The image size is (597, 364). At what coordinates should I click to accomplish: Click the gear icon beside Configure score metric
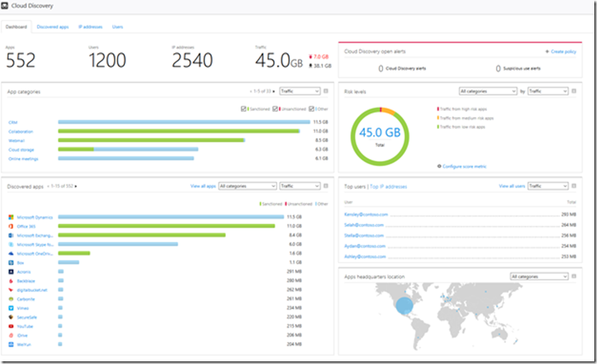[439, 166]
